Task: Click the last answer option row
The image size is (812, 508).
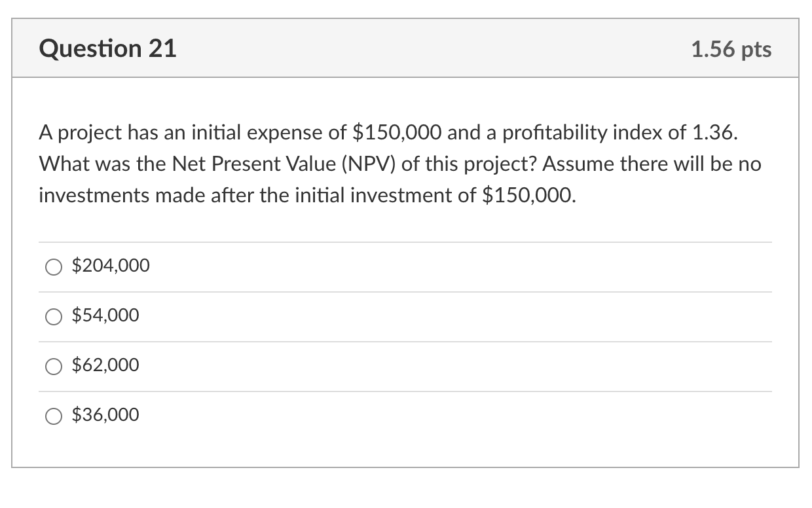Action: tap(406, 415)
